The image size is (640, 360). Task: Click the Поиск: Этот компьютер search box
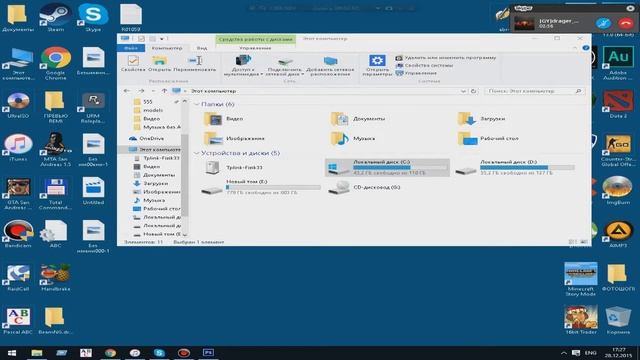pos(534,91)
